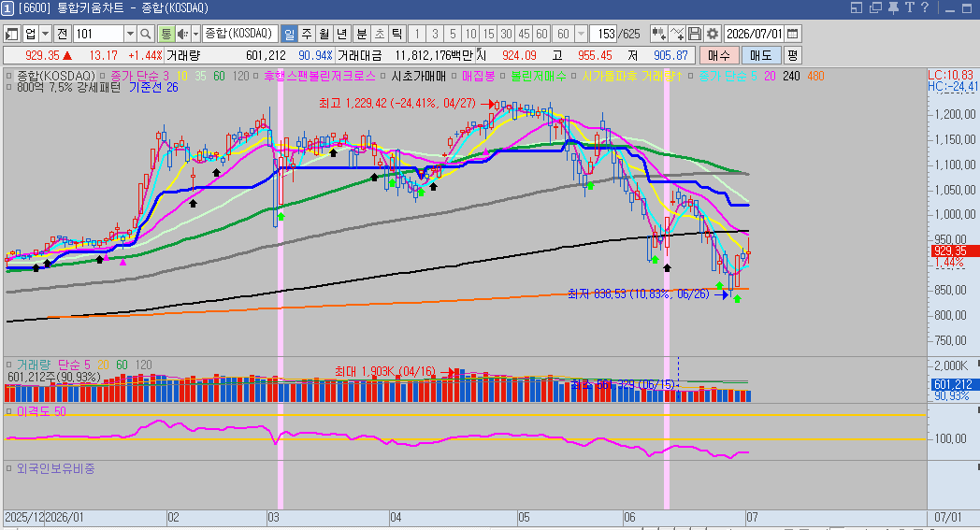Click the 볼린저매수 indicator label
The width and height of the screenshot is (980, 530).
click(x=538, y=77)
